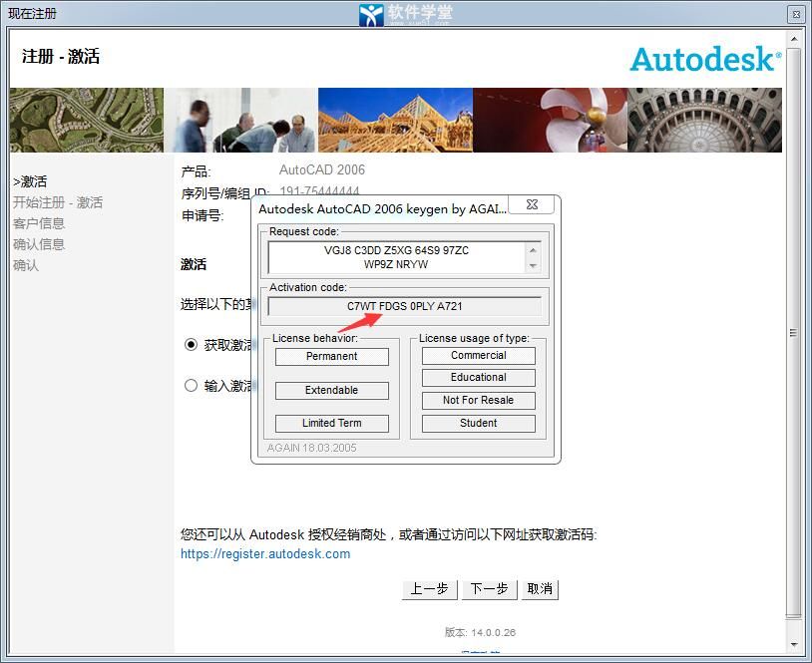
Task: Click the AutoCAD 2006 product name text
Action: [322, 169]
